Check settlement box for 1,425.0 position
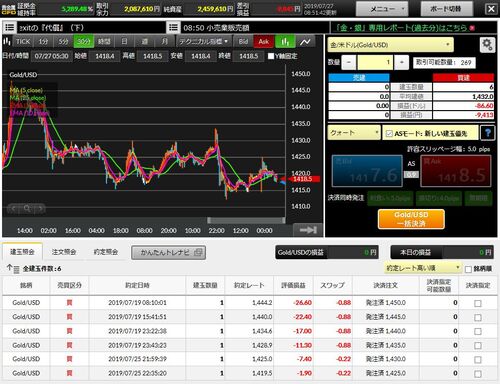Viewport: 500px width, 384px height. 478,360
